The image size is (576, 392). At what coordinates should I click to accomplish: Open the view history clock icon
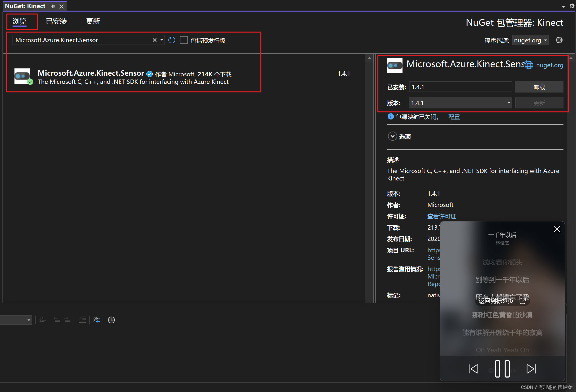[x=111, y=320]
